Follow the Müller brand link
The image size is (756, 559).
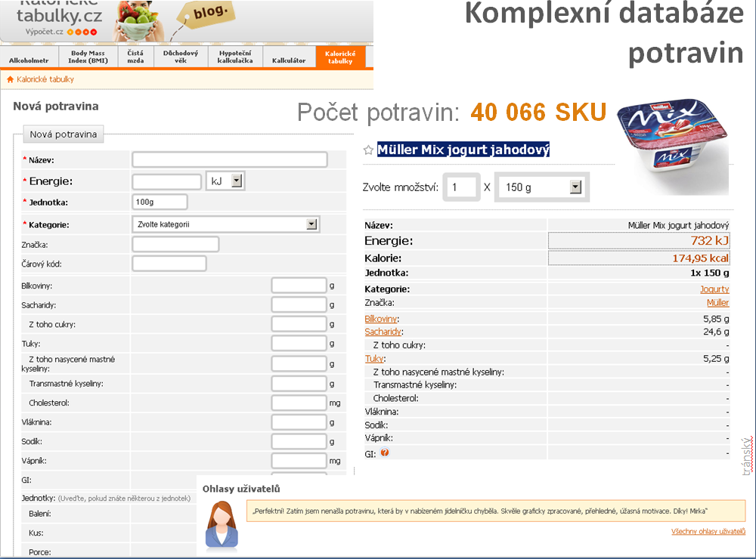718,303
